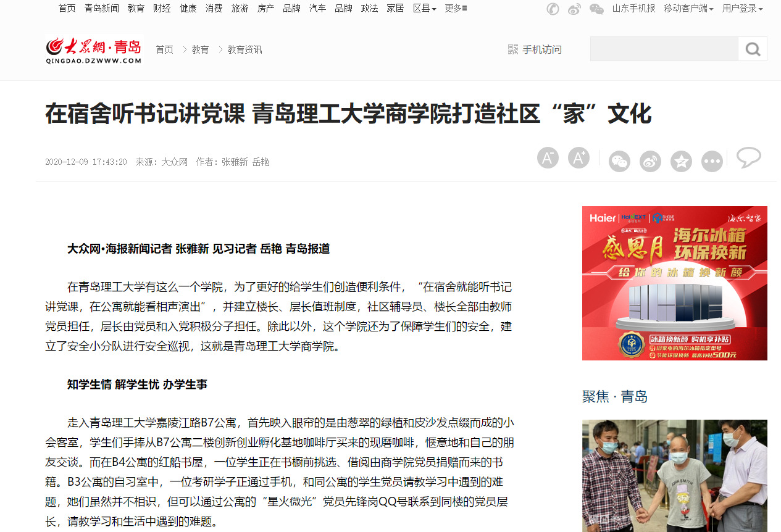781x532 pixels.
Task: Open the QR code 手机访问 link
Action: click(x=535, y=49)
